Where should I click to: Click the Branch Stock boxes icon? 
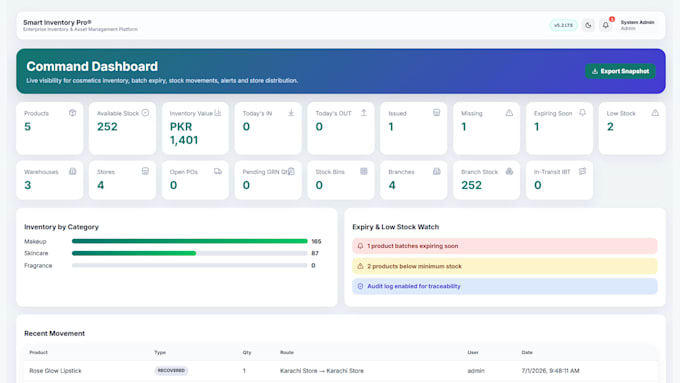coord(510,171)
